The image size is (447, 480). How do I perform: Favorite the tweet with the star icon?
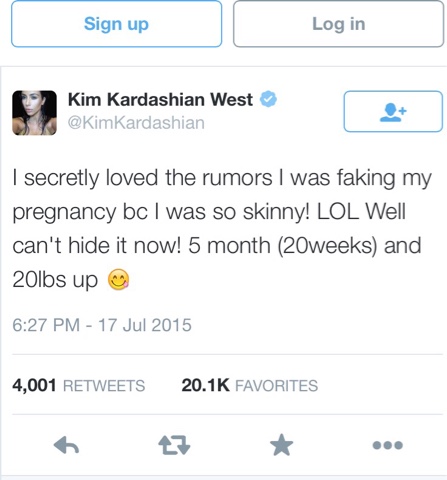pos(281,445)
